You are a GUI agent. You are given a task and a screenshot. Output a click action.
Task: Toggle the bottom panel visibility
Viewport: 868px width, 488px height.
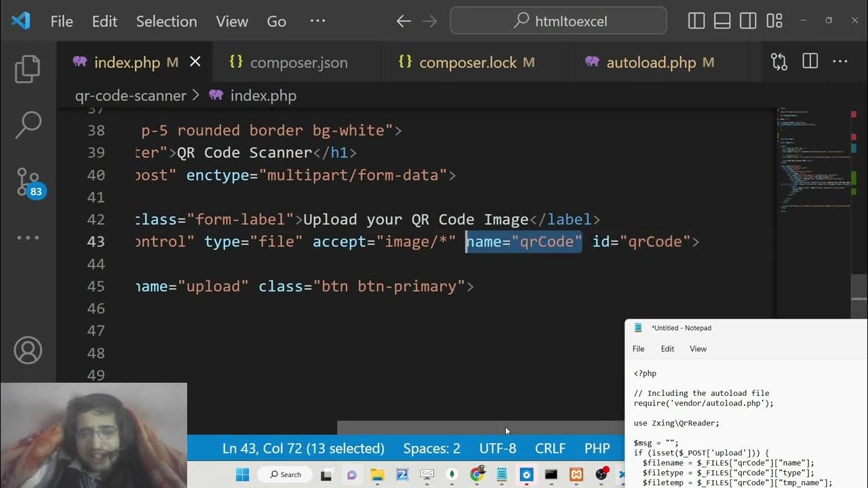(722, 22)
